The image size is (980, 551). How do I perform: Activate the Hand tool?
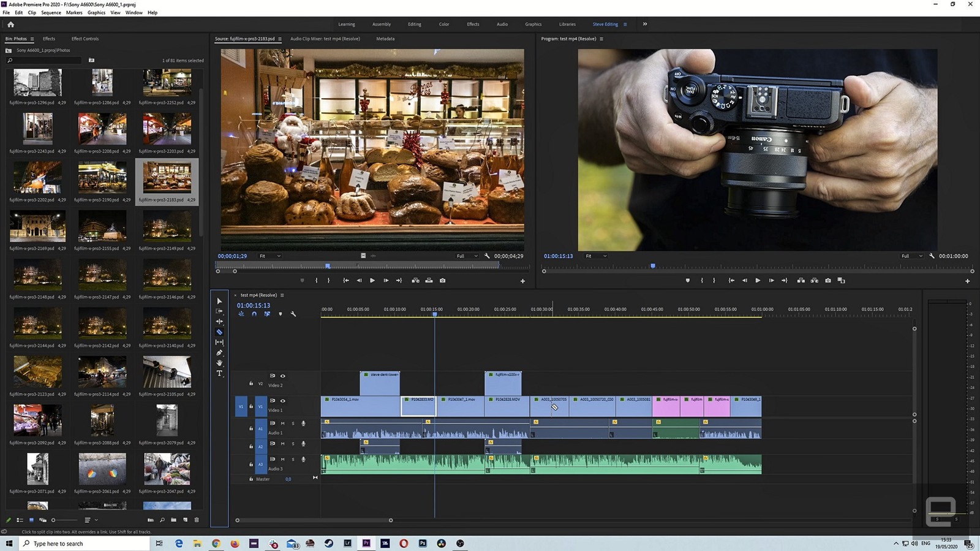click(219, 363)
